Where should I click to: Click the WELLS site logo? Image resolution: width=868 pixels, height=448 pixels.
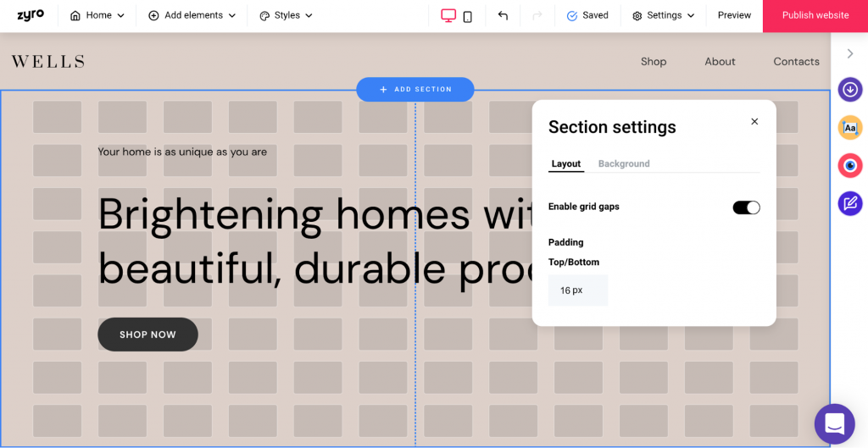(48, 61)
